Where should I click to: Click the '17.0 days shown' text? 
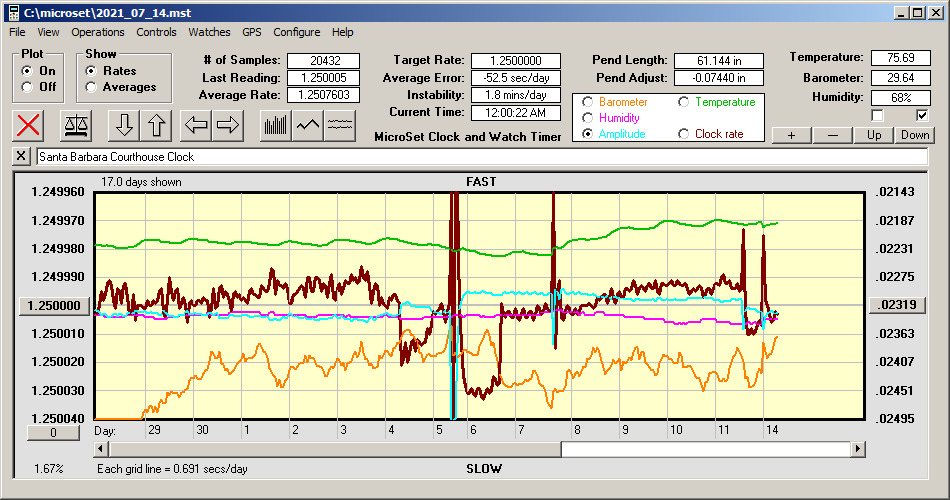tap(141, 182)
